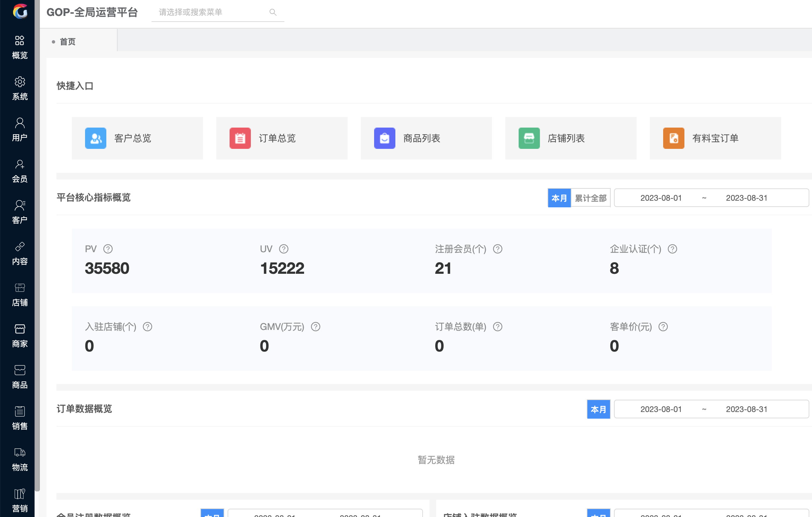
Task: Select 累计全部 in 平台核心指标概览
Action: coord(590,198)
